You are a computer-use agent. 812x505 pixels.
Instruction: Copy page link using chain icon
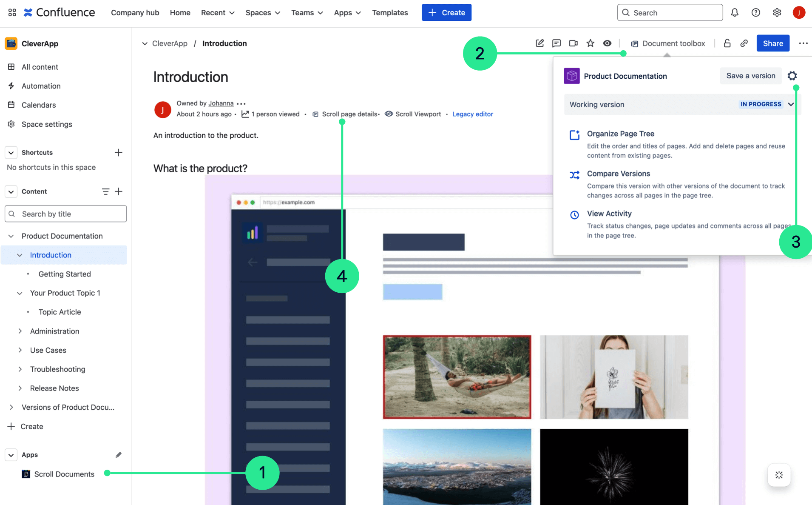[x=744, y=43]
